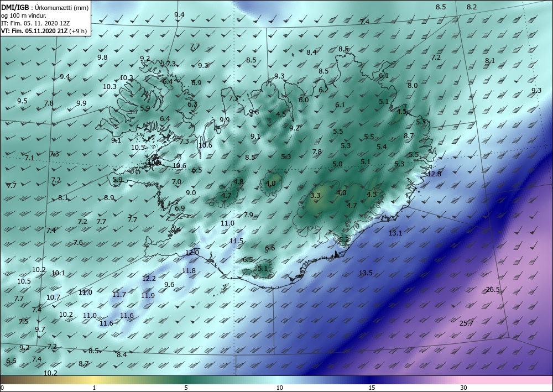Image resolution: width=553 pixels, height=392 pixels.
Task: Click the 7.5 value on the map
Action: pyautogui.click(x=23, y=321)
